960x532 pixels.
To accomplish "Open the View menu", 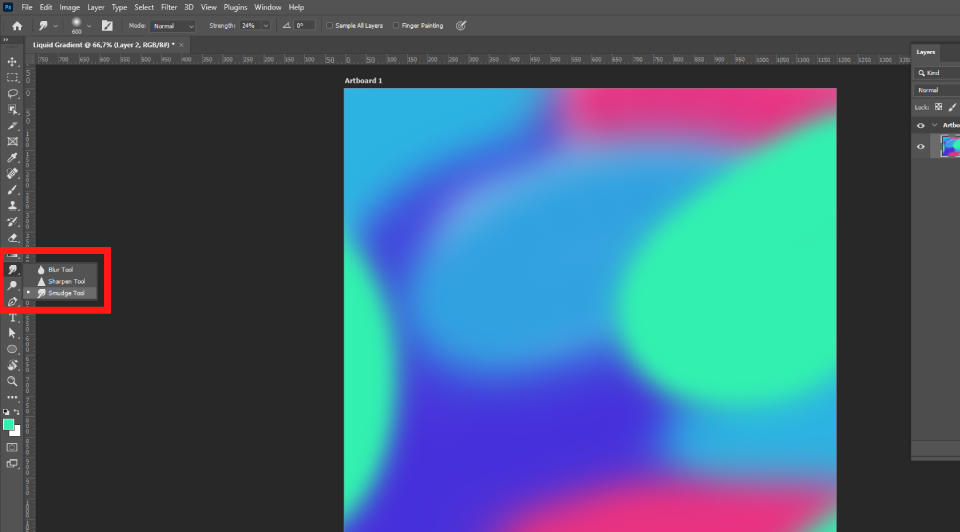I will click(x=209, y=7).
